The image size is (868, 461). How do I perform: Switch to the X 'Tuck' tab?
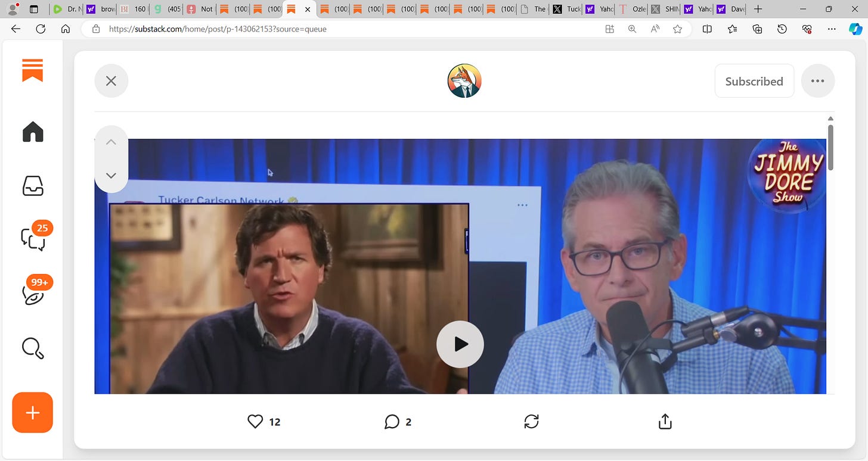pyautogui.click(x=566, y=9)
